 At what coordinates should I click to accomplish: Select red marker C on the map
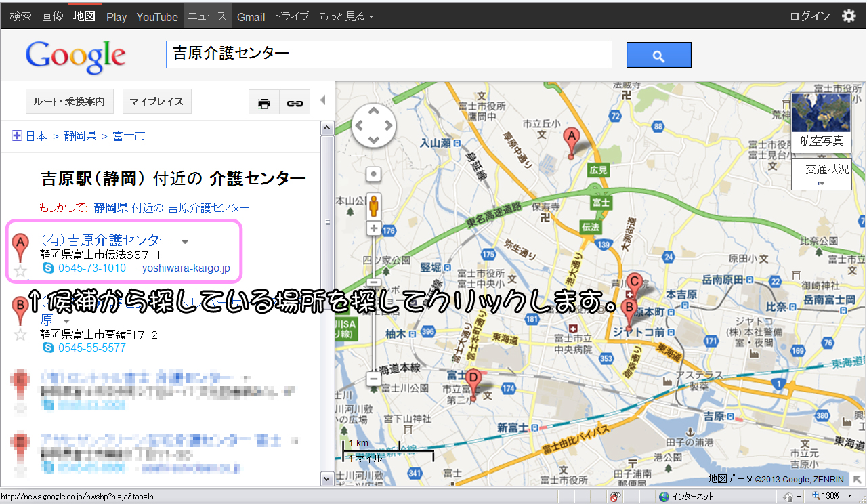point(634,284)
